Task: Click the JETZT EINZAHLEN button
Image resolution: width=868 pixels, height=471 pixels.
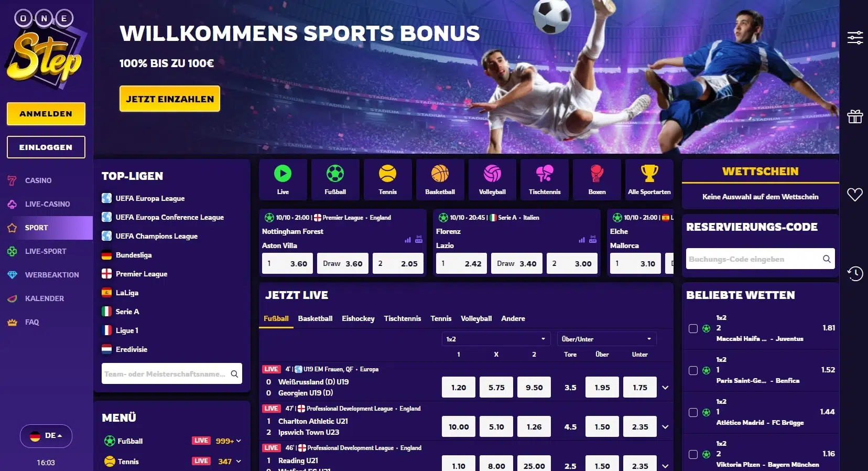Action: 170,99
